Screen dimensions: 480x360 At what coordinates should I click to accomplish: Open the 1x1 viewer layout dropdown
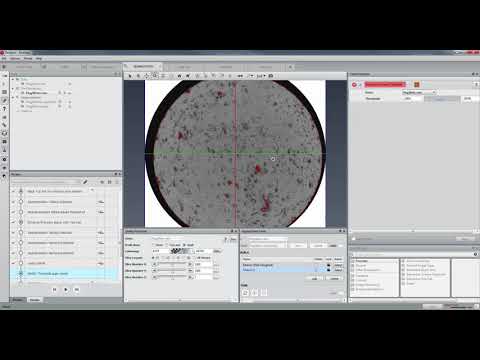pos(261,76)
